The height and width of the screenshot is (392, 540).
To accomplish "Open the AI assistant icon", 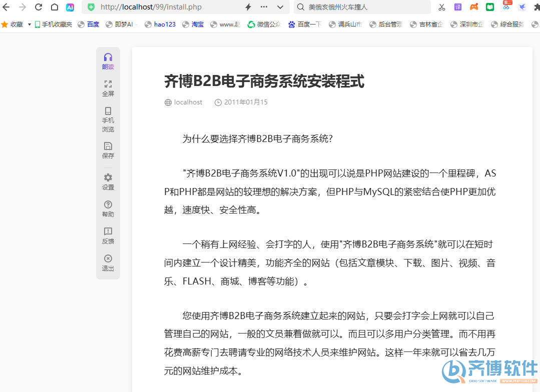I will (70, 7).
